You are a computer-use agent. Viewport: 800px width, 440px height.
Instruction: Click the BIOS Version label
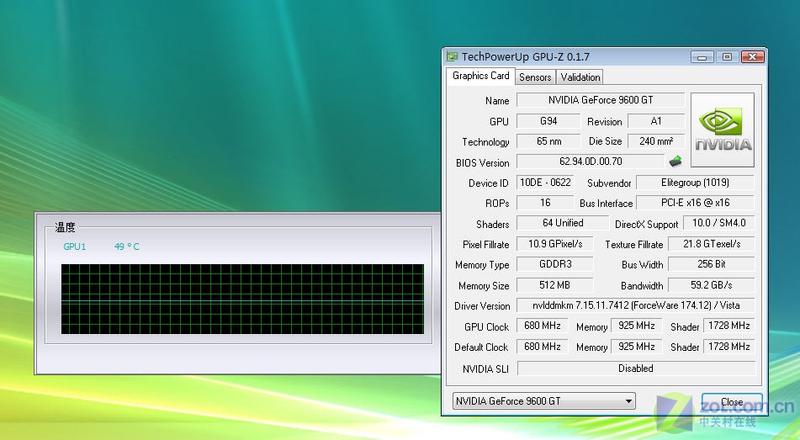(482, 163)
